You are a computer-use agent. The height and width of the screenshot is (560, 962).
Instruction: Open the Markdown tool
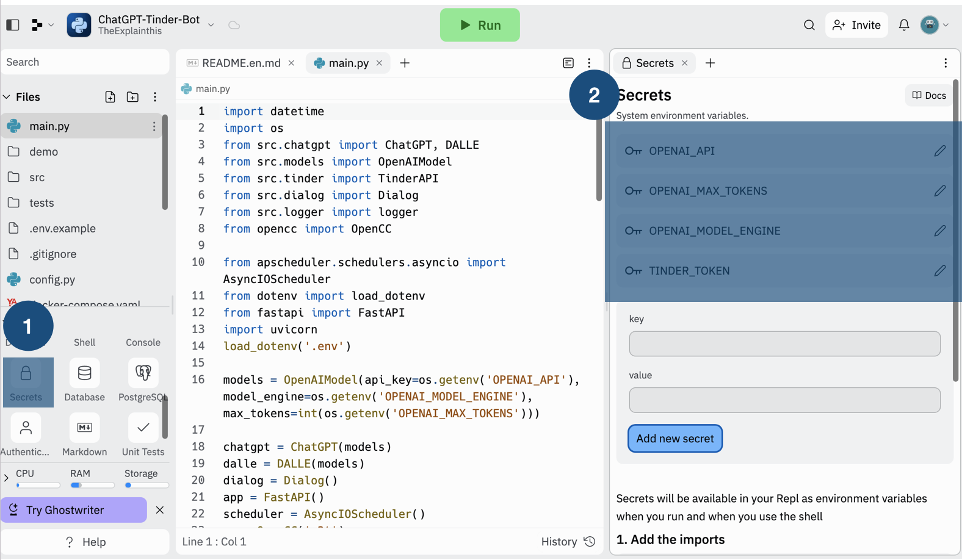84,436
